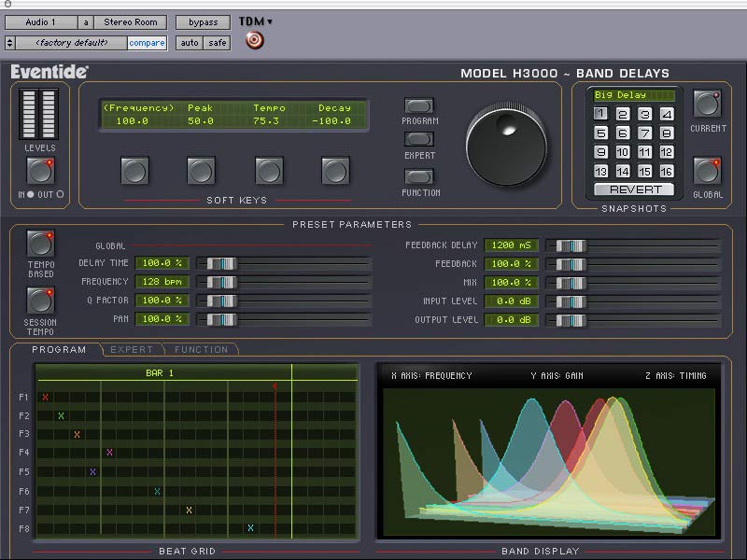The height and width of the screenshot is (560, 747).
Task: Click the Expert mode button
Action: [x=418, y=139]
